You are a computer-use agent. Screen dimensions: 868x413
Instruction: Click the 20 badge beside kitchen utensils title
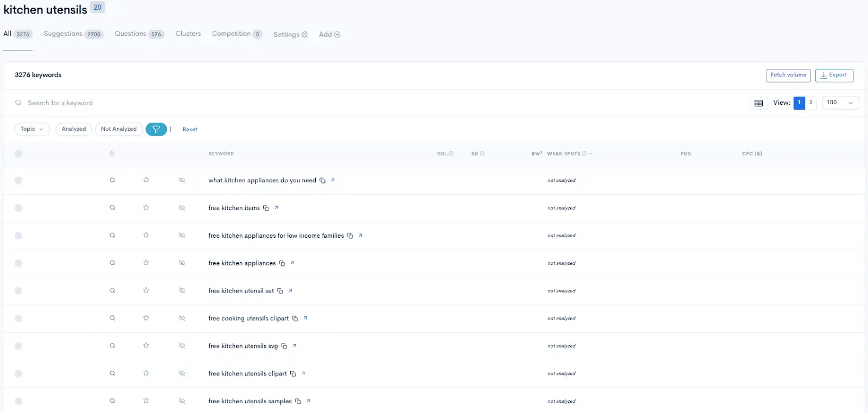pyautogui.click(x=98, y=7)
